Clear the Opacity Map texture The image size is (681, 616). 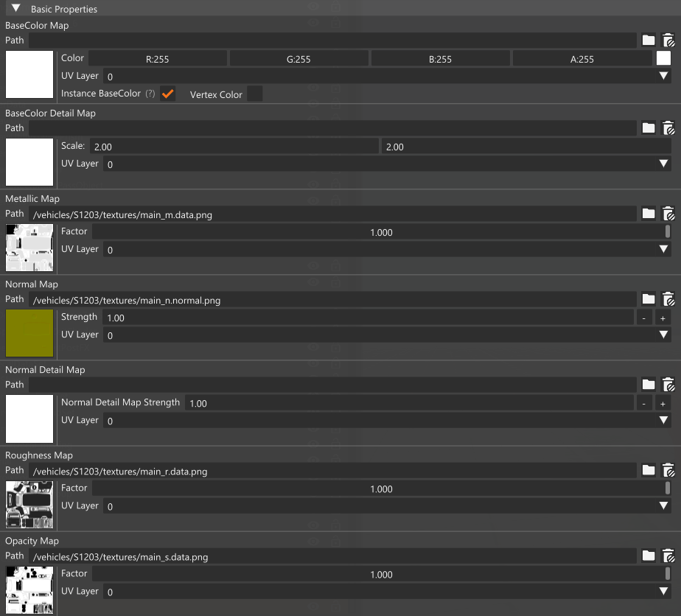point(668,556)
